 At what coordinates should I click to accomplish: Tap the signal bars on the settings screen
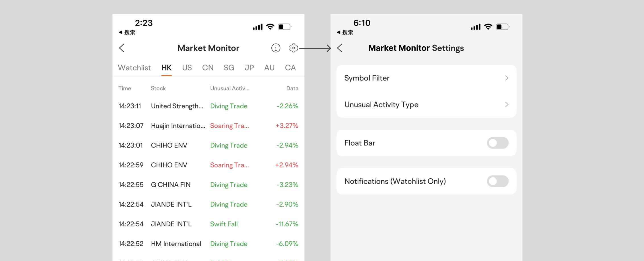(476, 27)
